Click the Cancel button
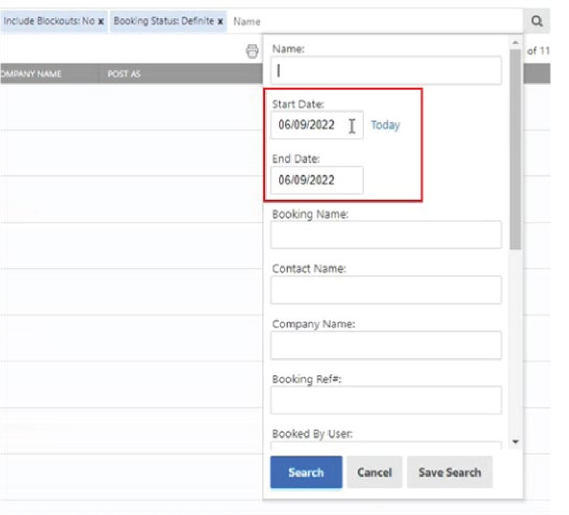 coord(374,472)
